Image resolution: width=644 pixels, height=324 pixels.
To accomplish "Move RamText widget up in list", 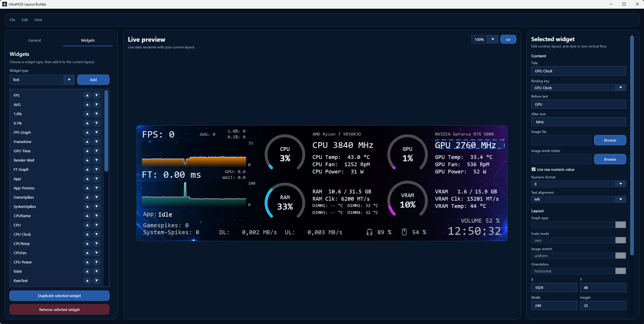I will click(x=87, y=281).
